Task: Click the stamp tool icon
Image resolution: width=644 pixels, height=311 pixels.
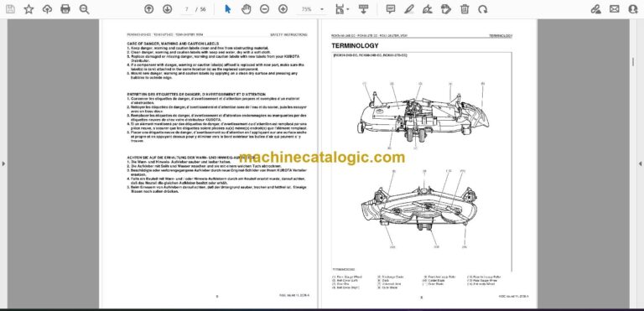Action: pos(445,9)
